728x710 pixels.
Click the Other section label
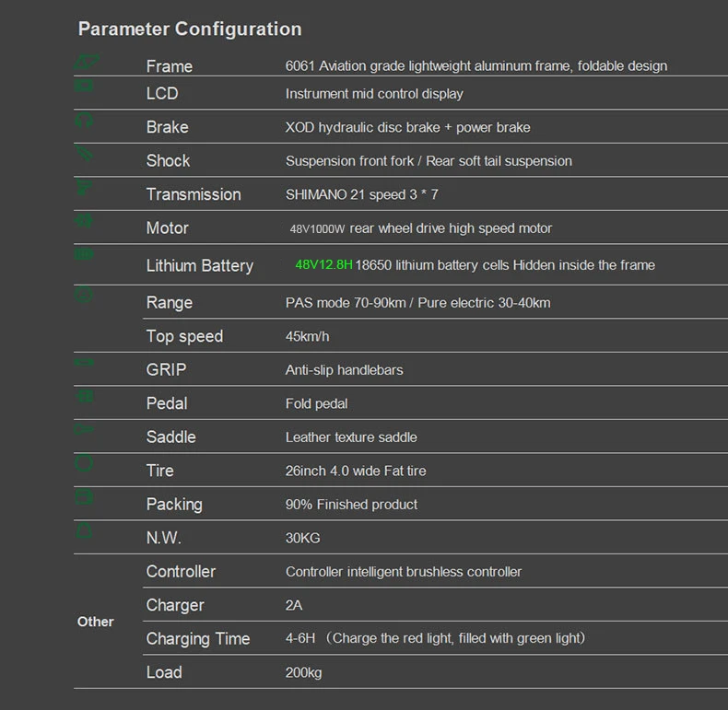(96, 622)
